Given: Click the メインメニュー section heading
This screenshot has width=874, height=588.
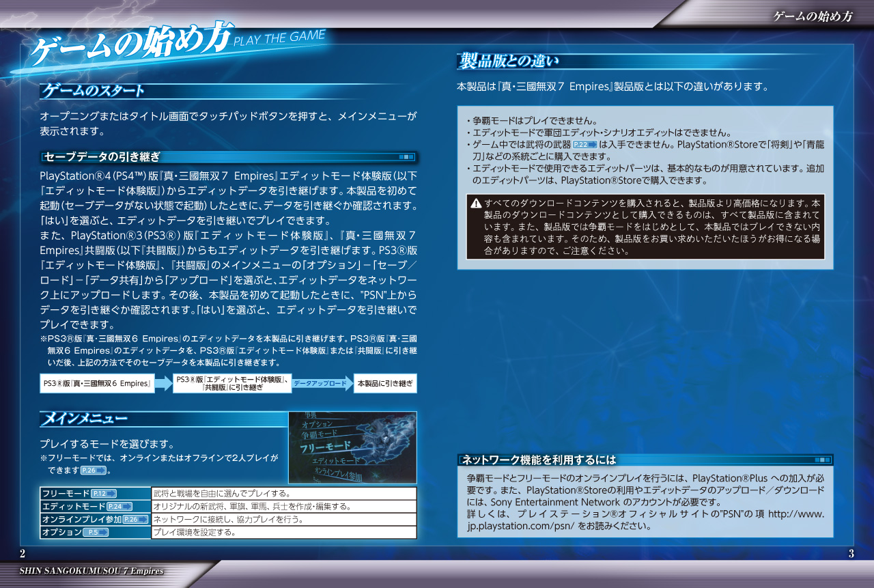Looking at the screenshot, I should pyautogui.click(x=85, y=417).
